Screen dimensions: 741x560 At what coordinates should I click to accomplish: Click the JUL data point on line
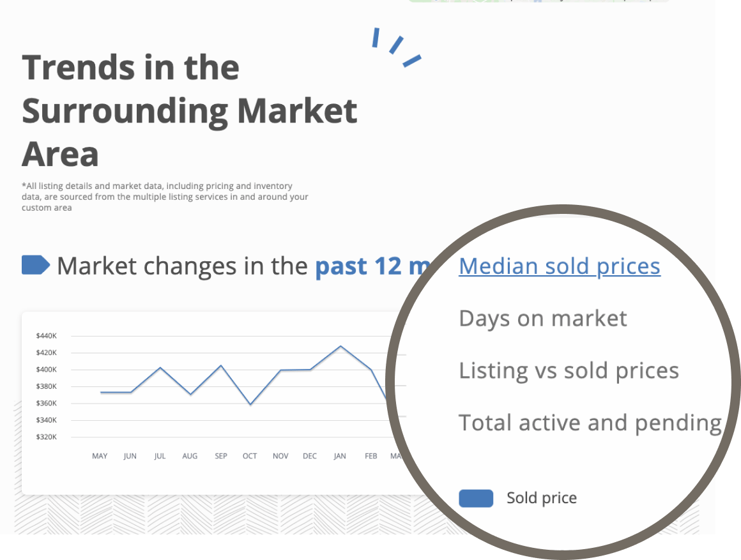pos(161,367)
